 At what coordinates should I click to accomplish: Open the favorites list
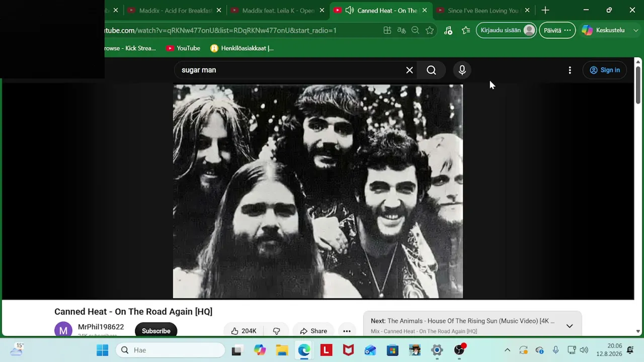point(466,31)
